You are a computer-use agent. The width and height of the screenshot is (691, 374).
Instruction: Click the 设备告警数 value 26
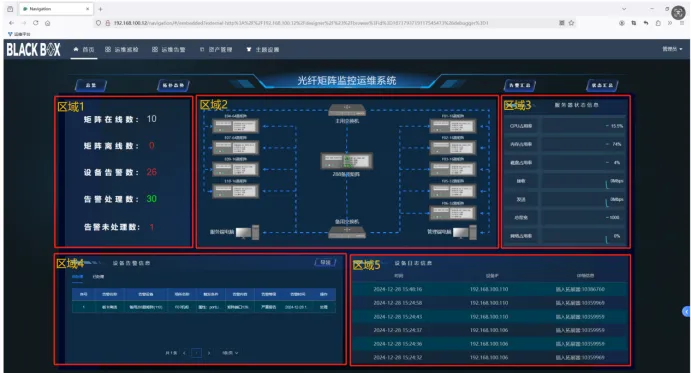tap(152, 172)
